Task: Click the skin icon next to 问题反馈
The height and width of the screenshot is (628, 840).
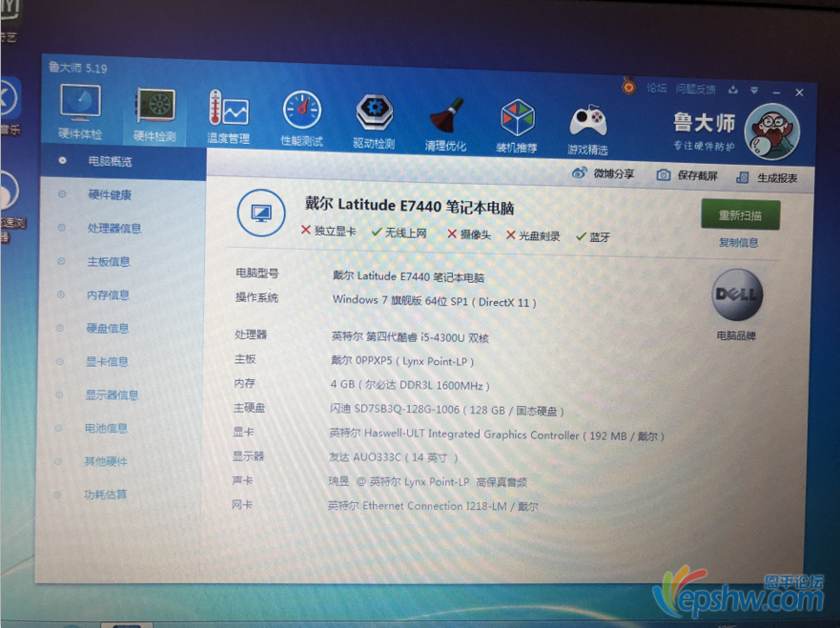Action: click(733, 90)
